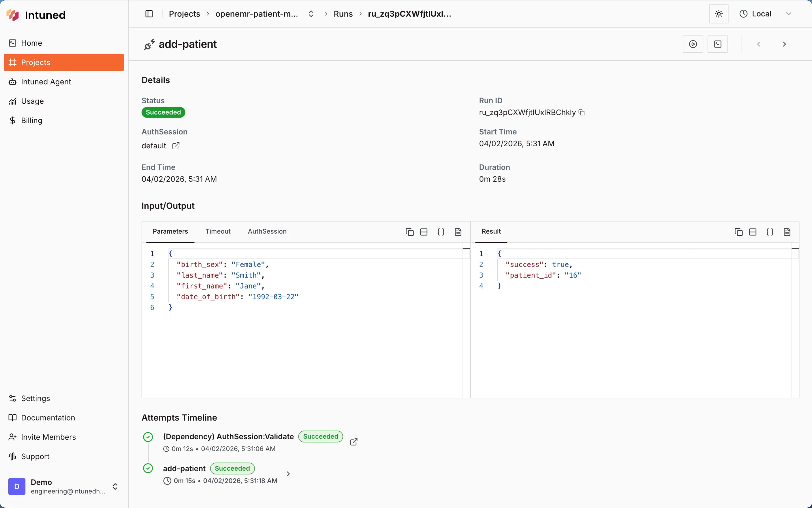Viewport: 812px width, 508px height.
Task: Navigate to Intuned Agent in the sidebar
Action: coord(46,82)
